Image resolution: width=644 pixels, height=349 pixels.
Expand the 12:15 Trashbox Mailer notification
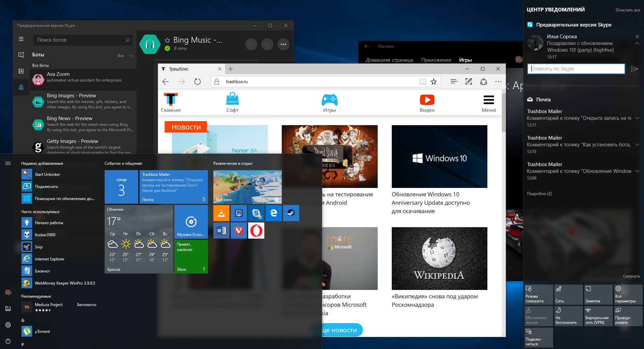(x=637, y=145)
